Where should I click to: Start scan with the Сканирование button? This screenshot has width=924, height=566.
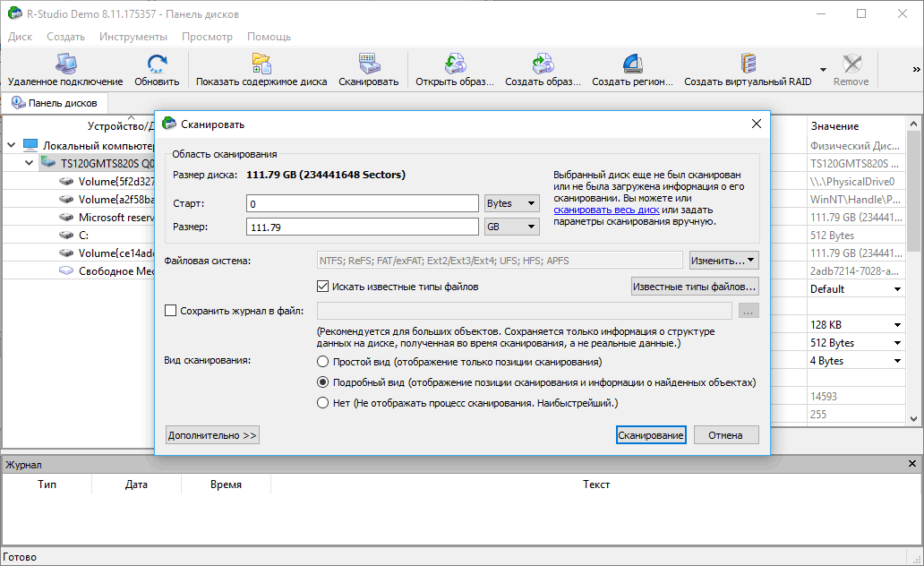[x=651, y=435]
